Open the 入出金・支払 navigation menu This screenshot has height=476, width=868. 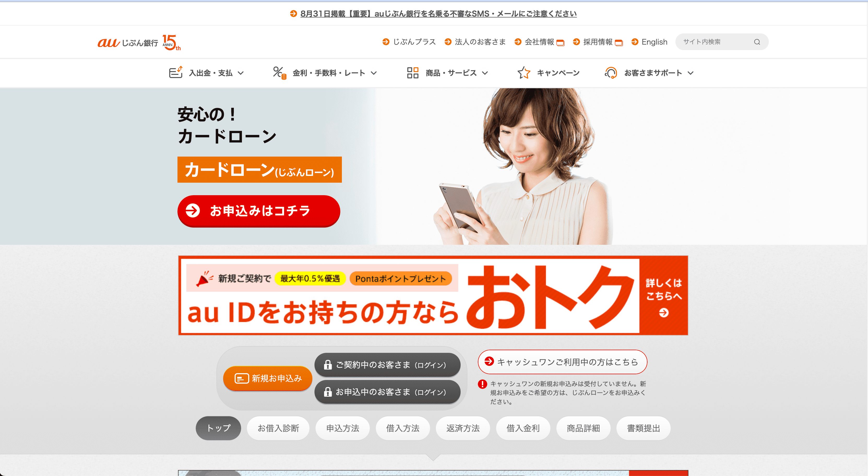click(x=206, y=73)
